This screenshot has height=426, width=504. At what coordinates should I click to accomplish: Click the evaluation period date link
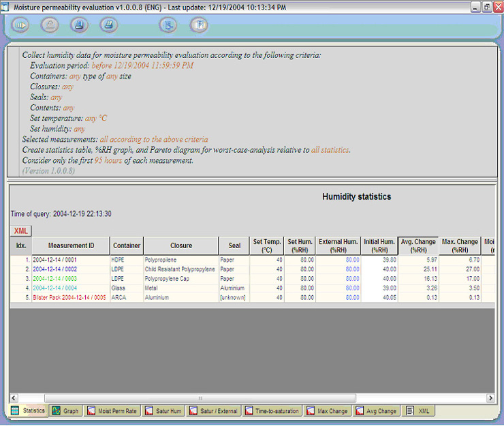click(x=142, y=65)
